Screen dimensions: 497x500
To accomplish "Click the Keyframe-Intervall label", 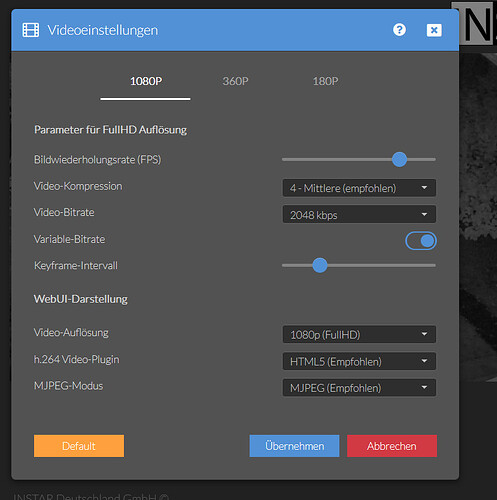I will tap(76, 266).
